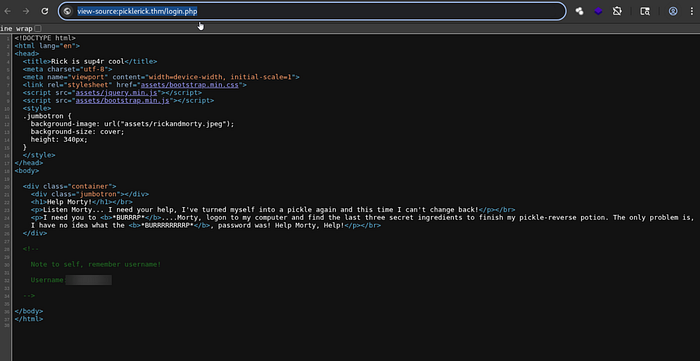
Task: Click the 'div class="jumbotron"' line
Action: (x=90, y=194)
